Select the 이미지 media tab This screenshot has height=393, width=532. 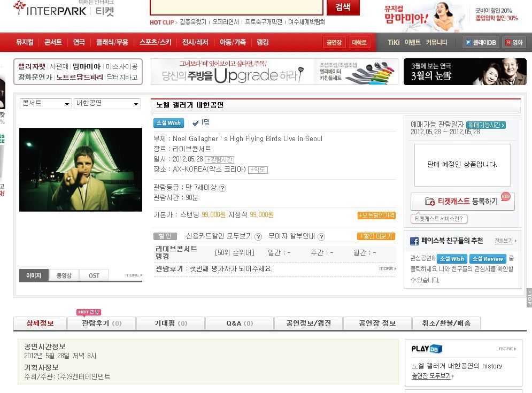(x=34, y=275)
